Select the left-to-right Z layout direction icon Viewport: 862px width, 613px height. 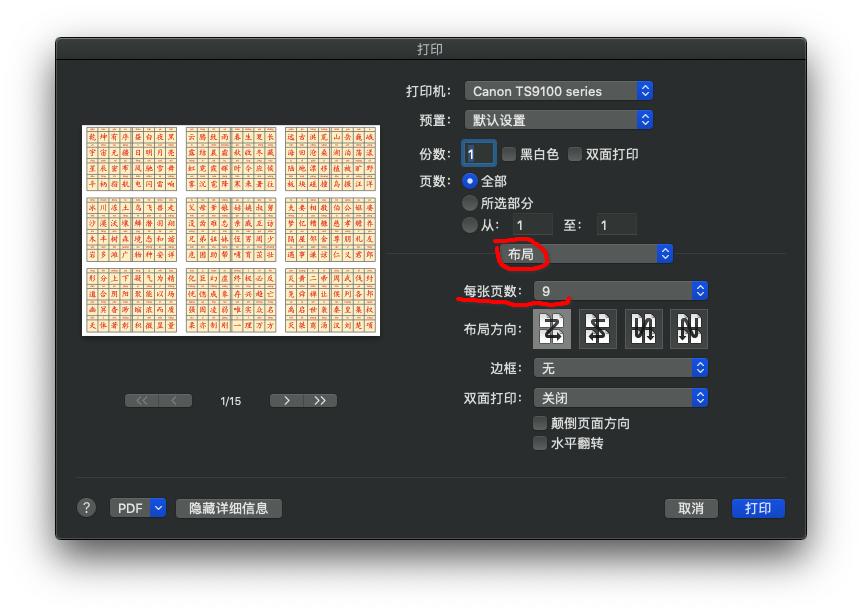(x=549, y=329)
